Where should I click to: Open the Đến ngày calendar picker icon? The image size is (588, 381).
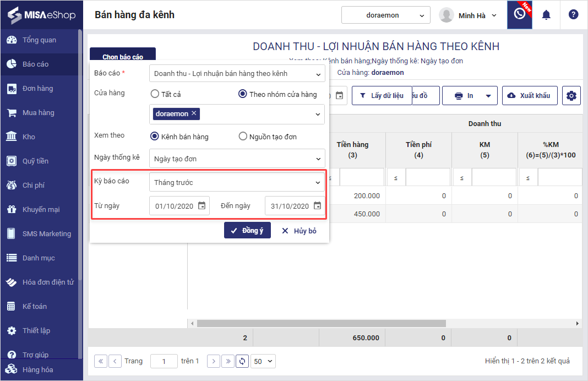point(317,205)
